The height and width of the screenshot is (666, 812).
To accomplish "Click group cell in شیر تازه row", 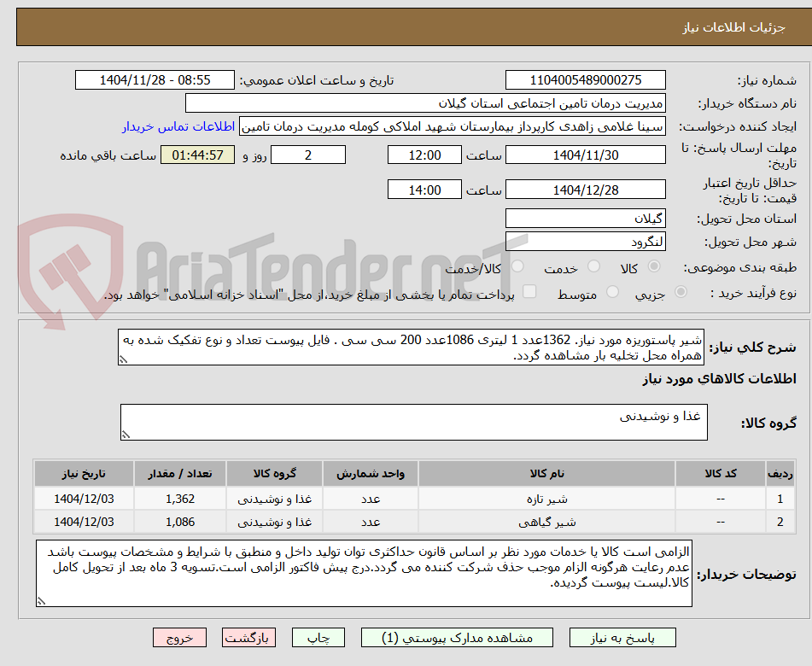I will tap(274, 499).
